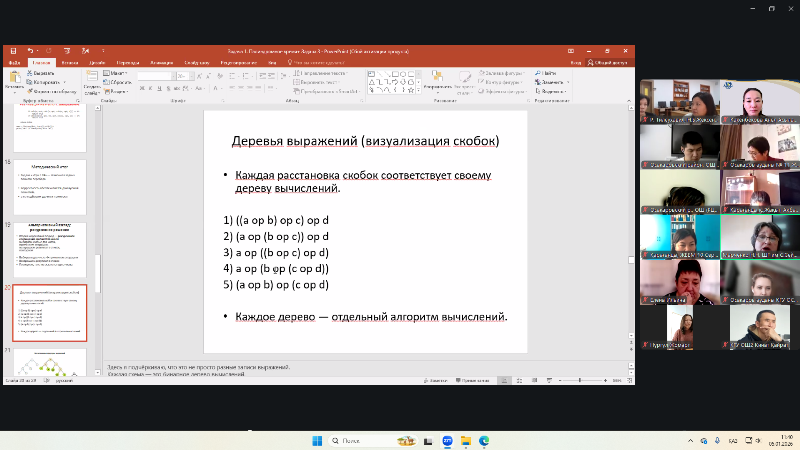The height and width of the screenshot is (450, 800).
Task: Open Microsoft Edge from the taskbar
Action: tap(484, 440)
